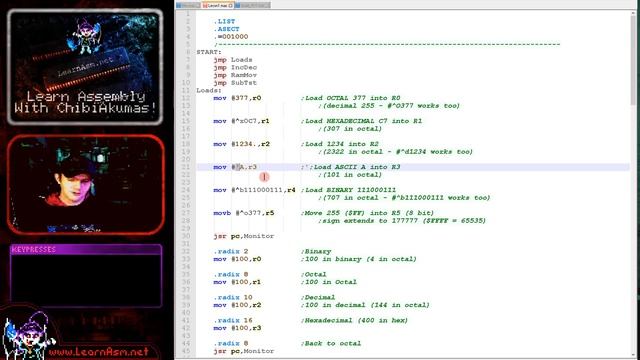Click comment '100 in binary (4 in octal)'

click(x=359, y=259)
